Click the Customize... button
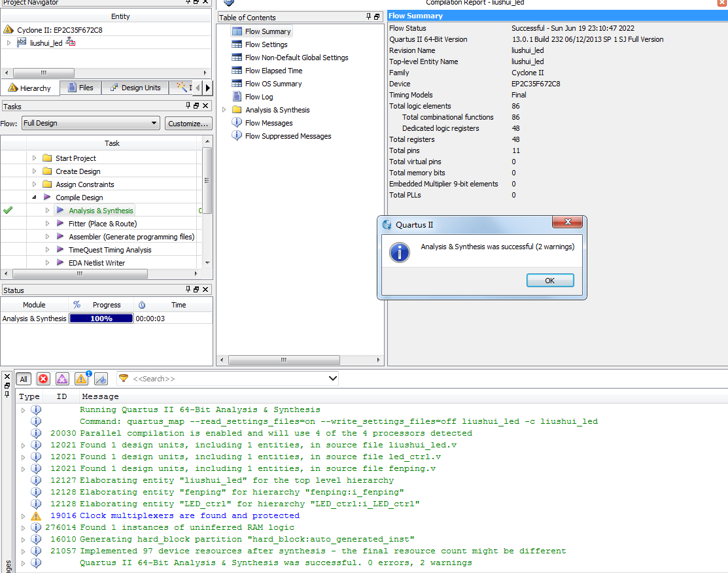 tap(188, 123)
